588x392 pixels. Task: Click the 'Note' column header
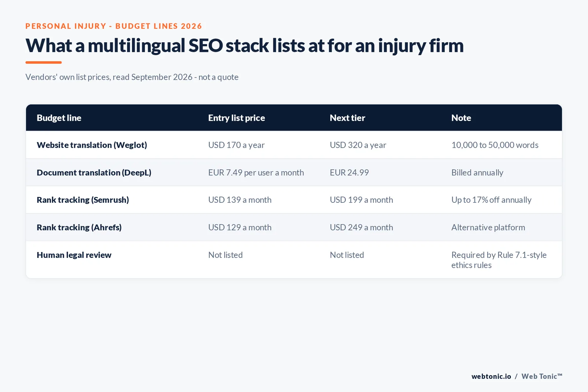[x=461, y=118]
